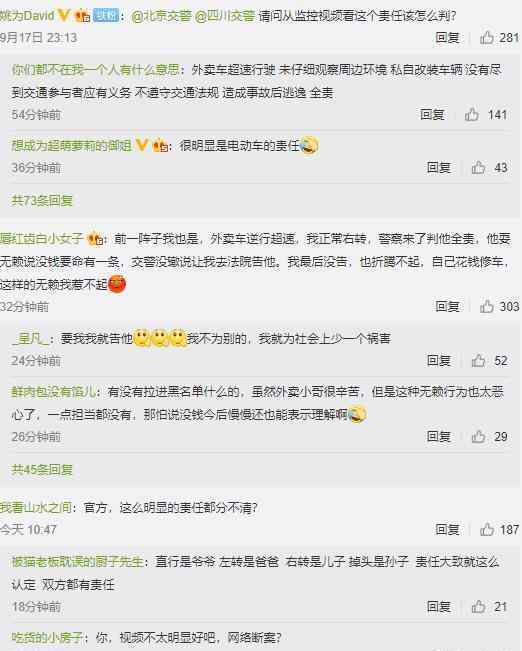
Task: Click thumbs-up icon next to 141
Action: pyautogui.click(x=472, y=114)
